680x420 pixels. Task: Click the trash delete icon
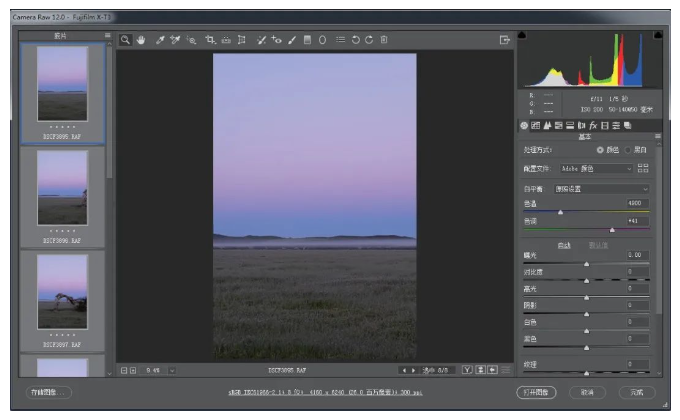(384, 40)
